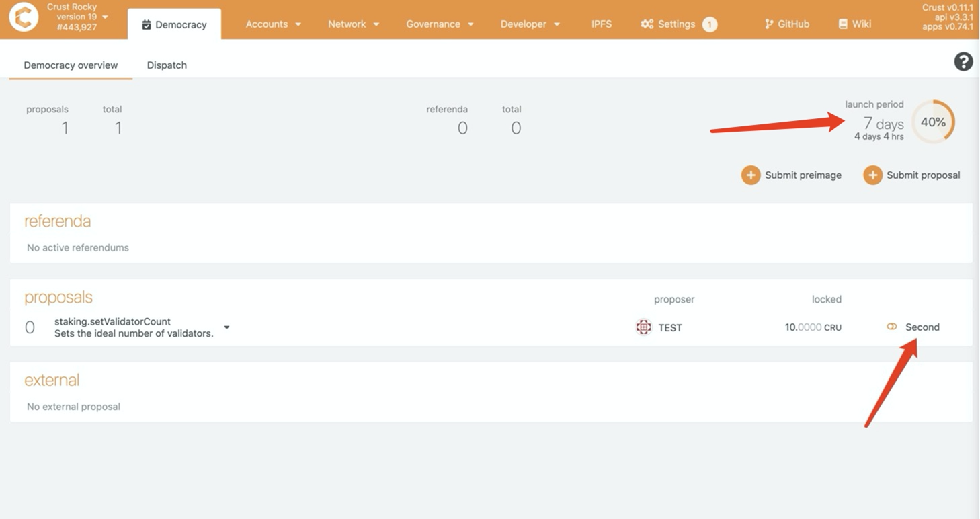Click the Submit proposal button
Image resolution: width=980 pixels, height=519 pixels.
click(x=911, y=175)
